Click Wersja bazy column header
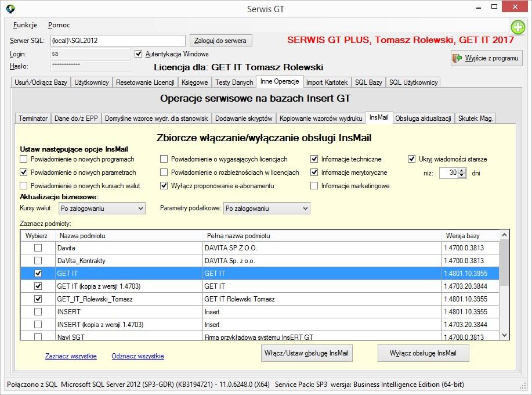The image size is (532, 395). pos(471,236)
